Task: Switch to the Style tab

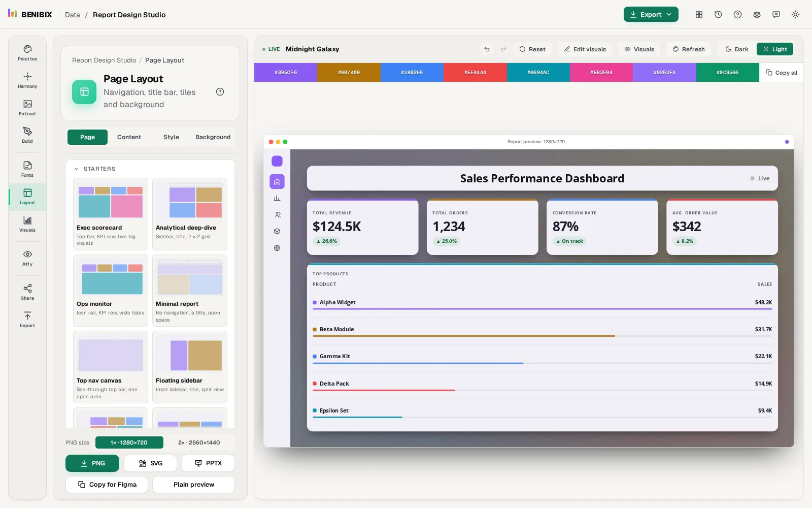Action: [x=171, y=137]
